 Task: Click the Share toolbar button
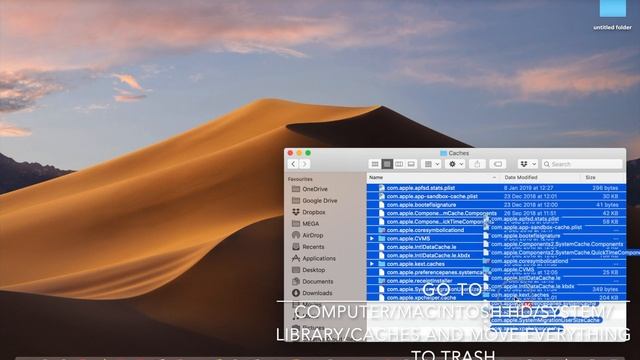[477, 164]
